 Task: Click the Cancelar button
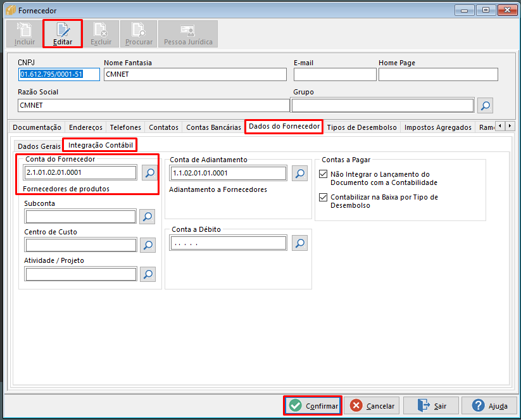[372, 405]
